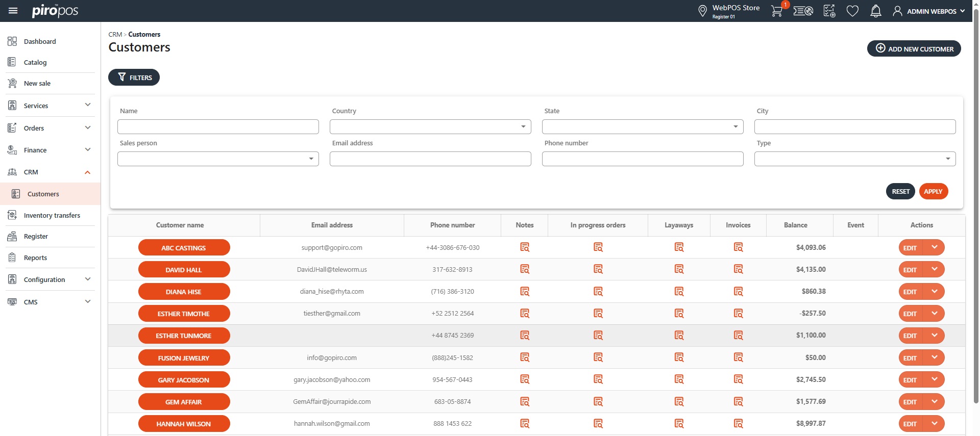Expand the Sales person dropdown
This screenshot has height=436, width=980.
[218, 159]
